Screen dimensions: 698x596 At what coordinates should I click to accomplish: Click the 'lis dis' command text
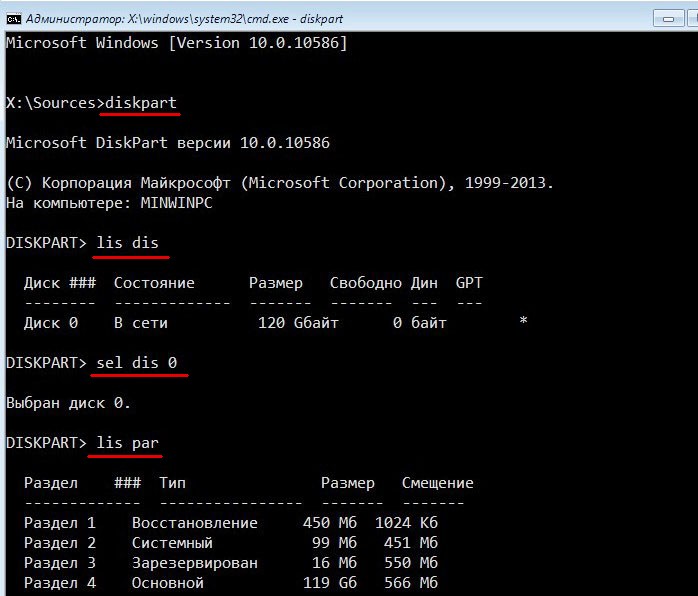coord(127,243)
